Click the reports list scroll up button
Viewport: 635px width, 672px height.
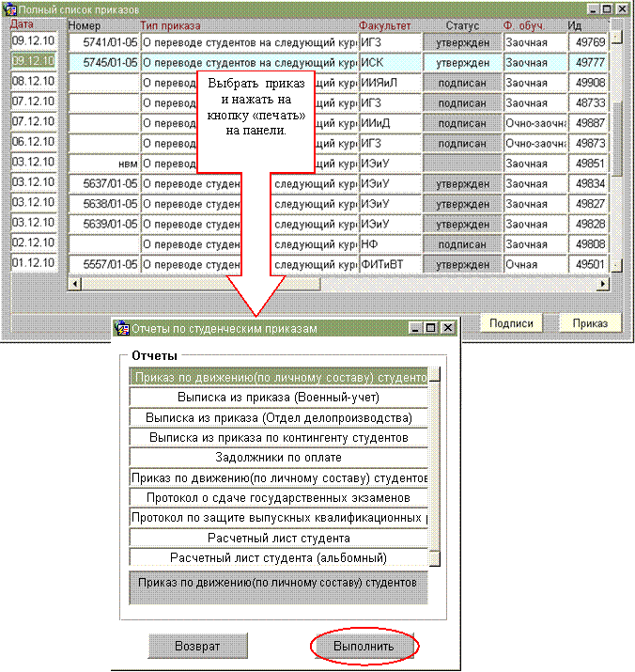435,374
